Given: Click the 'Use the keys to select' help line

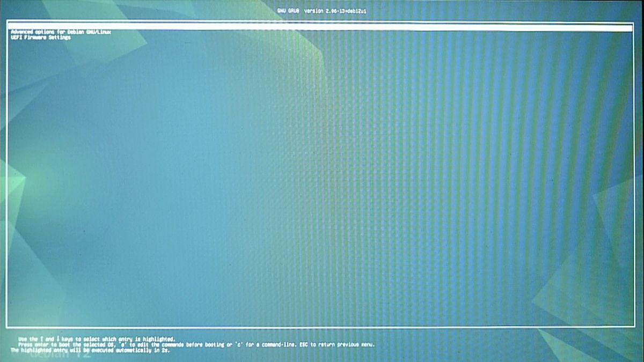Looking at the screenshot, I should (97, 339).
